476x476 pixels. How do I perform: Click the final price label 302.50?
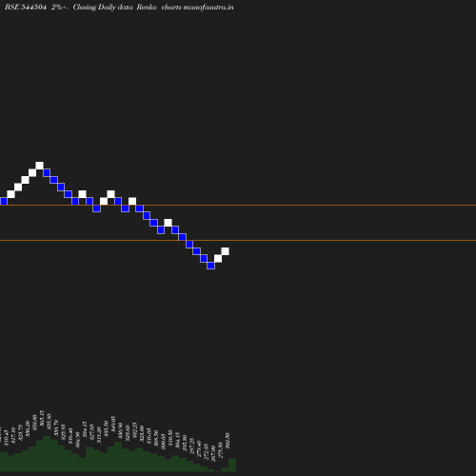click(x=228, y=441)
